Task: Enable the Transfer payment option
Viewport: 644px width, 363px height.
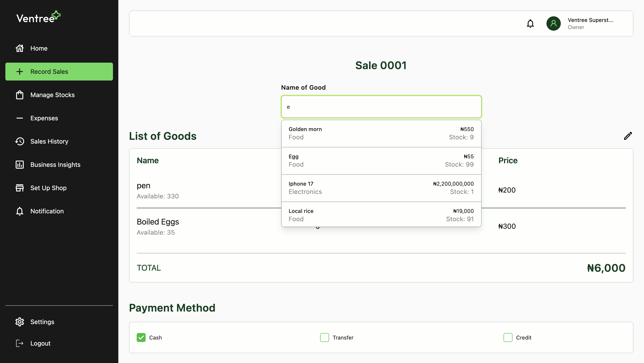Action: click(x=324, y=337)
